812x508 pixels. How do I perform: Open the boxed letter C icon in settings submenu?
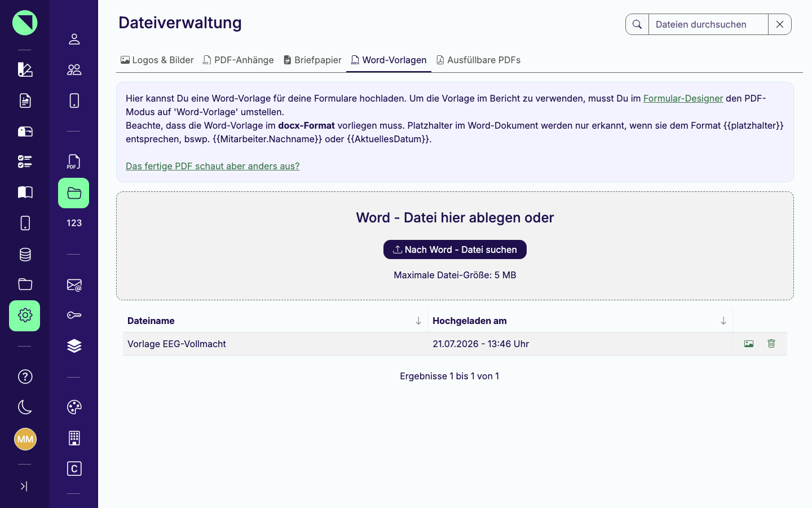pyautogui.click(x=74, y=468)
